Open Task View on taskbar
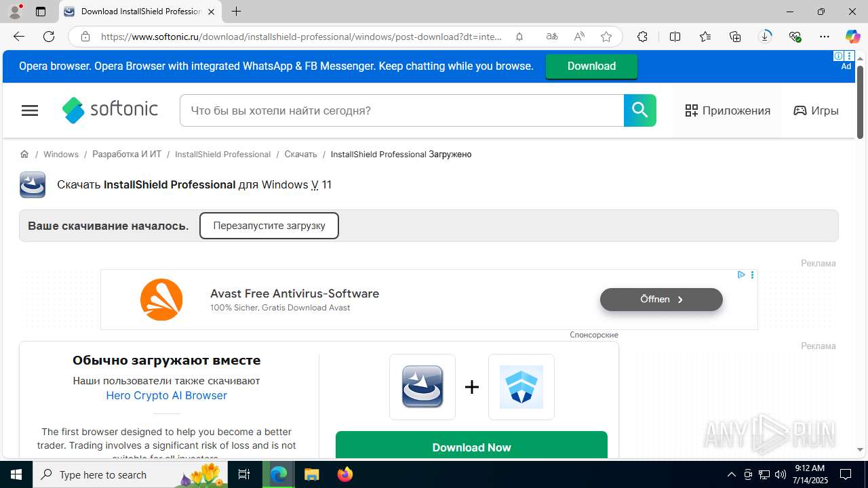Image resolution: width=868 pixels, height=488 pixels. coord(244,474)
